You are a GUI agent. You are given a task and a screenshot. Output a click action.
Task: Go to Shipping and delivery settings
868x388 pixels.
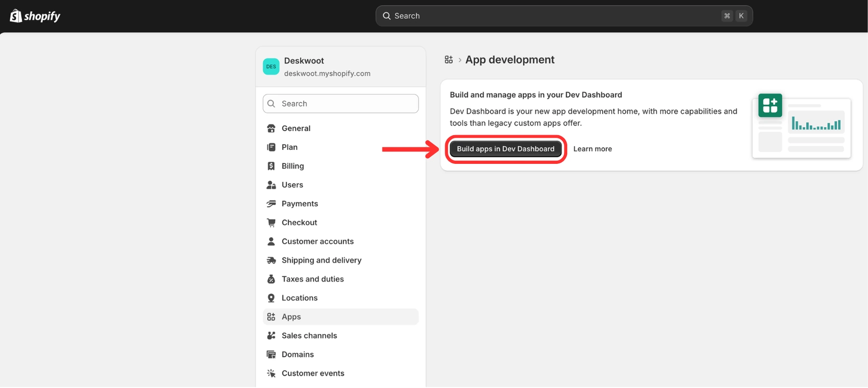point(340,260)
